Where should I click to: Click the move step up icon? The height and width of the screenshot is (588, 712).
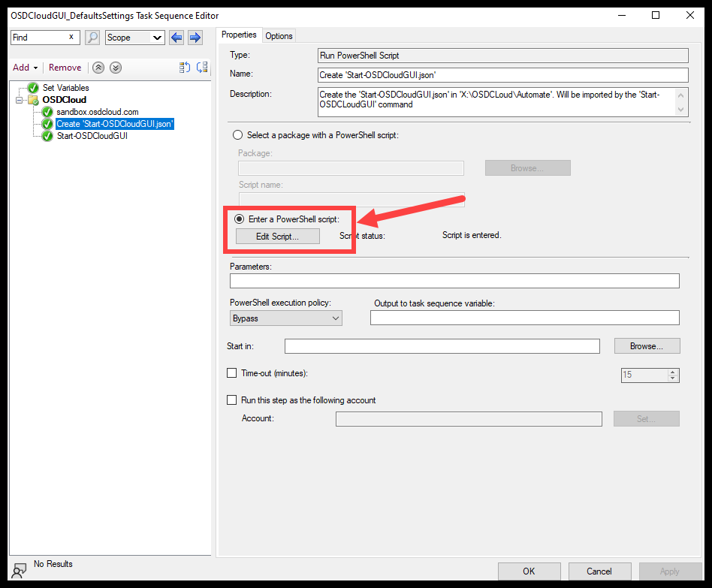[x=98, y=68]
